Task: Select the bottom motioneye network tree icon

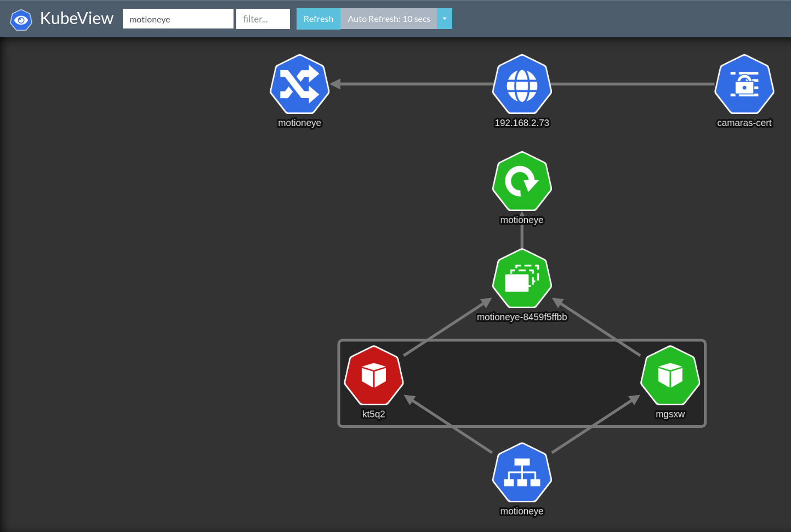Action: click(522, 472)
